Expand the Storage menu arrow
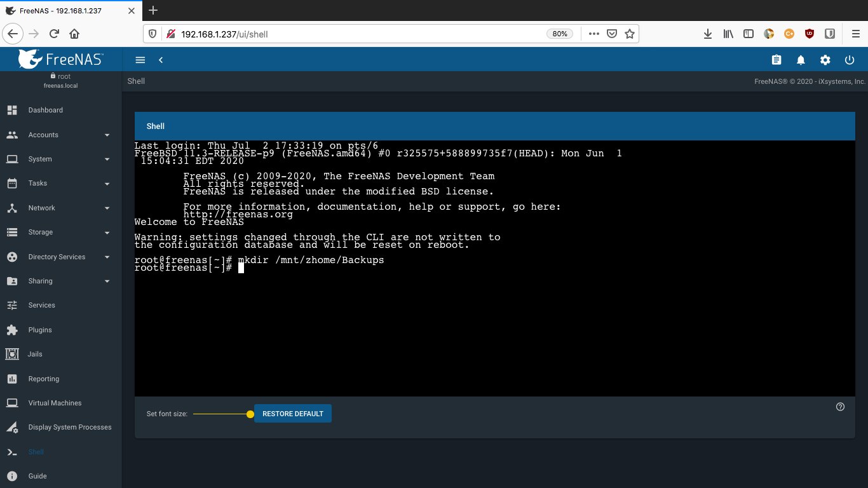The image size is (868, 488). [107, 233]
